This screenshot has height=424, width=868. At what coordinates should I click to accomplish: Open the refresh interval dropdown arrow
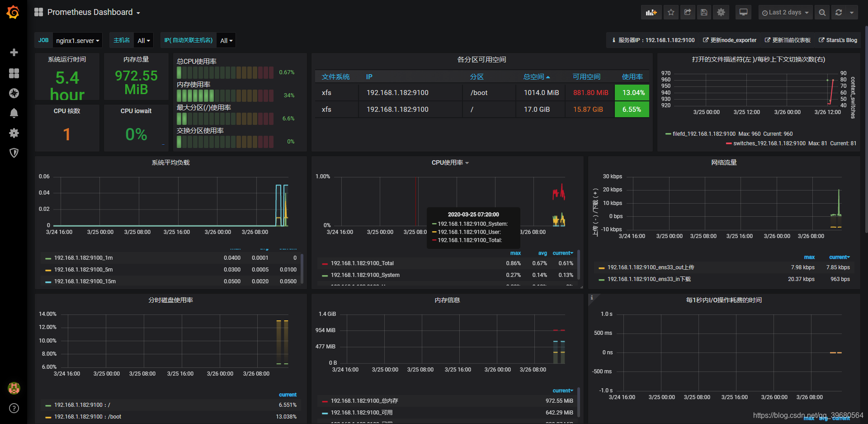click(852, 12)
